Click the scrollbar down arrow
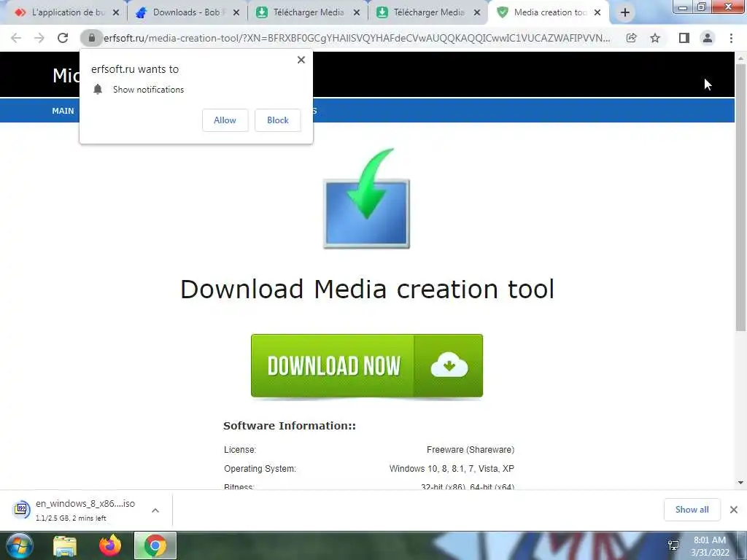Viewport: 747px width, 560px height. 740,483
